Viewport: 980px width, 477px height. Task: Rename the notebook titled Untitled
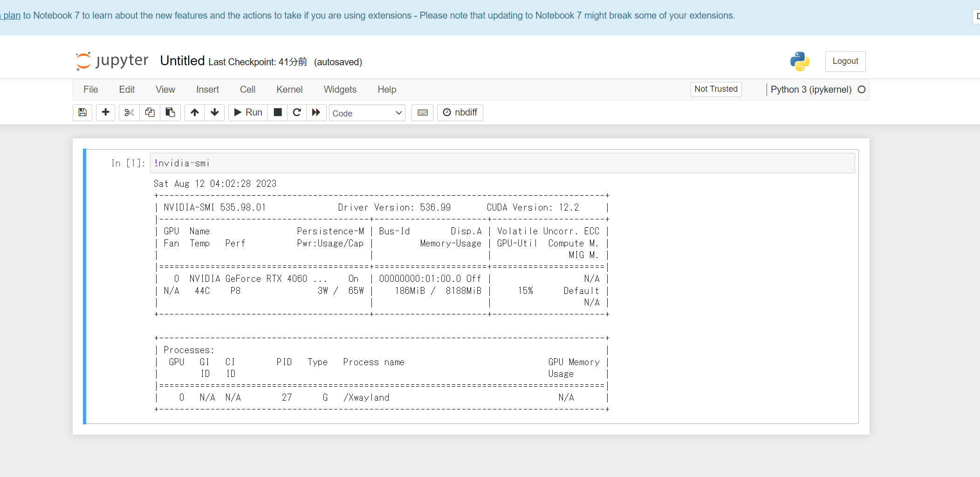[182, 61]
